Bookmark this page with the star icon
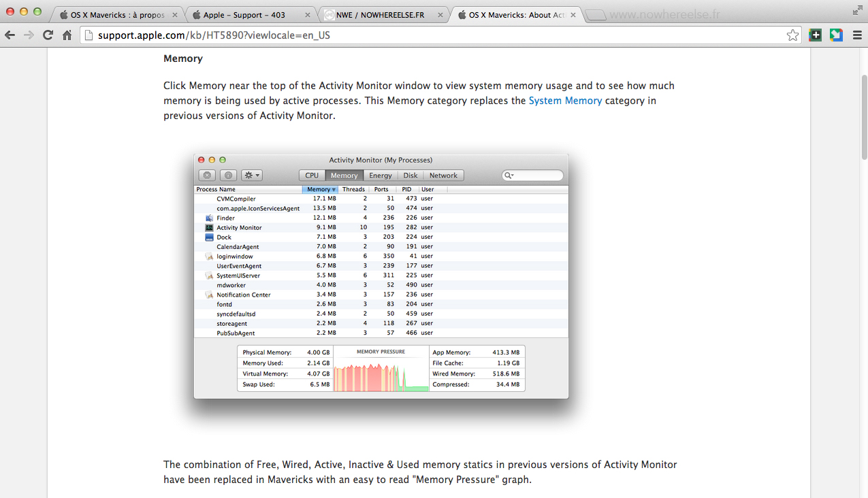Image resolution: width=868 pixels, height=498 pixels. [792, 35]
